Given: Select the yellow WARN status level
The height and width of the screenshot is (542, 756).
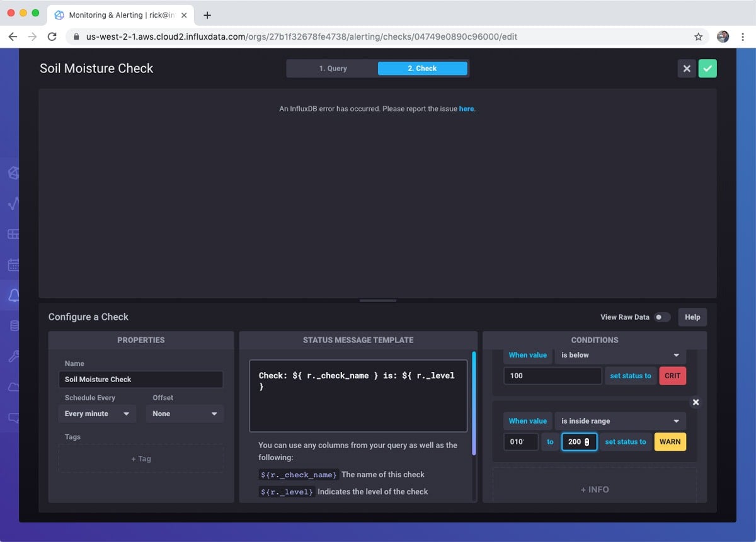Looking at the screenshot, I should [x=670, y=441].
